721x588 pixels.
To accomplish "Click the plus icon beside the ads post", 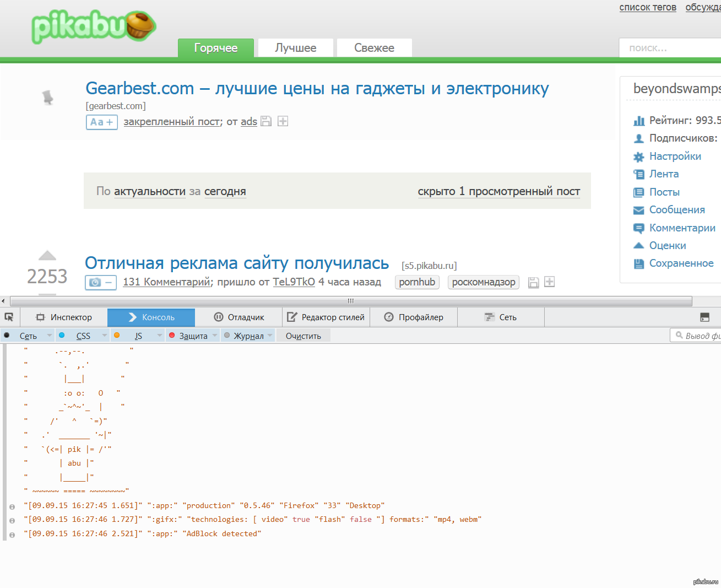I will coord(283,121).
